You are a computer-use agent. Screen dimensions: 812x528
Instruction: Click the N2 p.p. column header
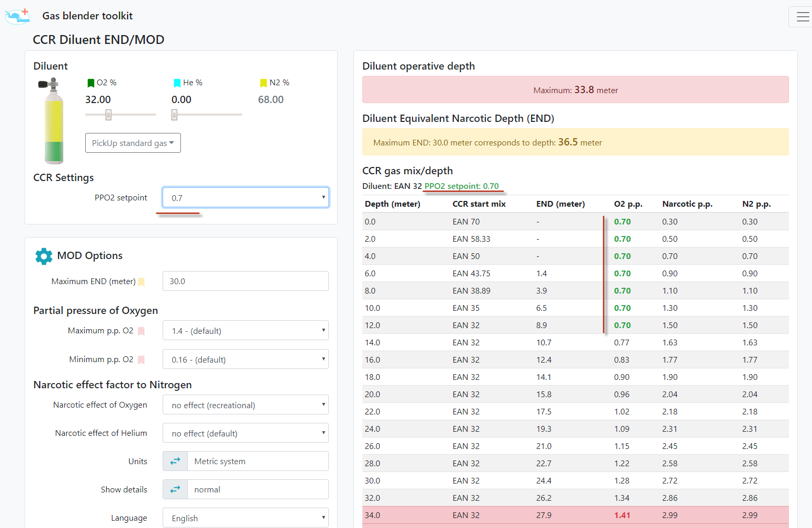756,204
